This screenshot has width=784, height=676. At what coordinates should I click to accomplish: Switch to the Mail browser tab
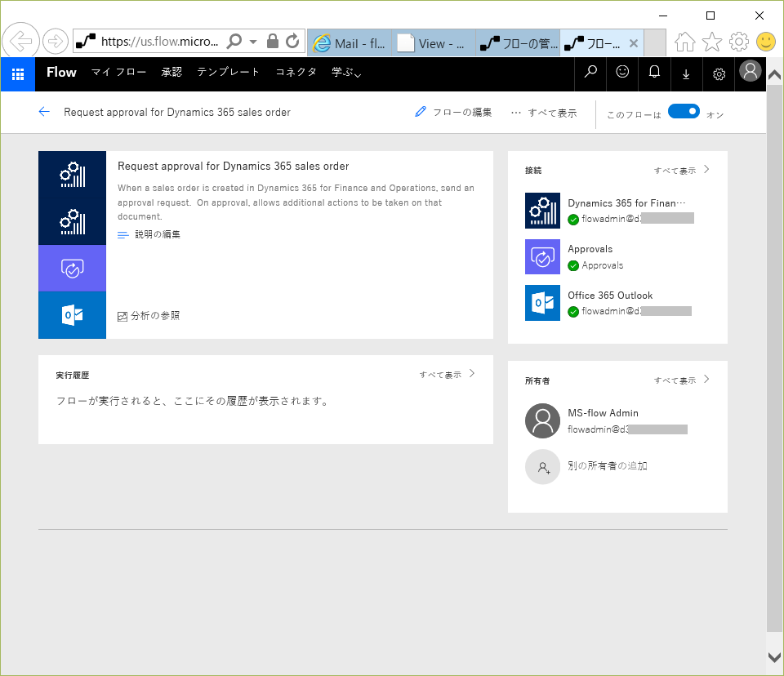coord(350,43)
